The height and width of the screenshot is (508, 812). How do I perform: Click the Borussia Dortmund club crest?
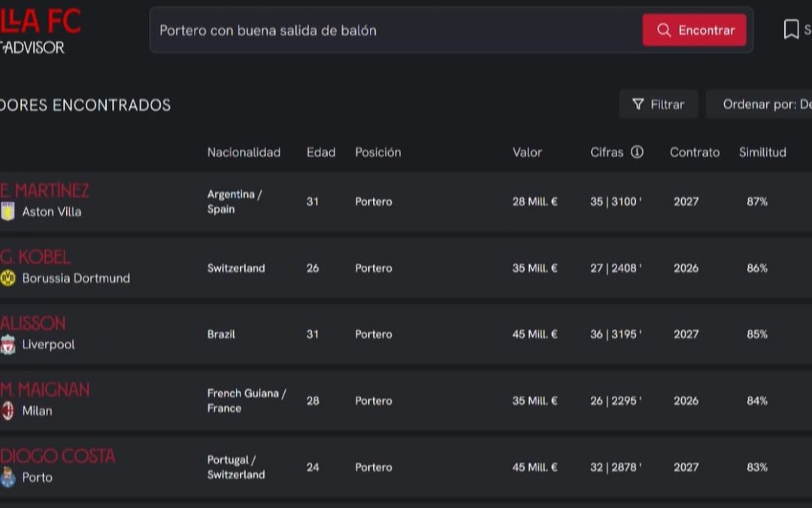[8, 278]
